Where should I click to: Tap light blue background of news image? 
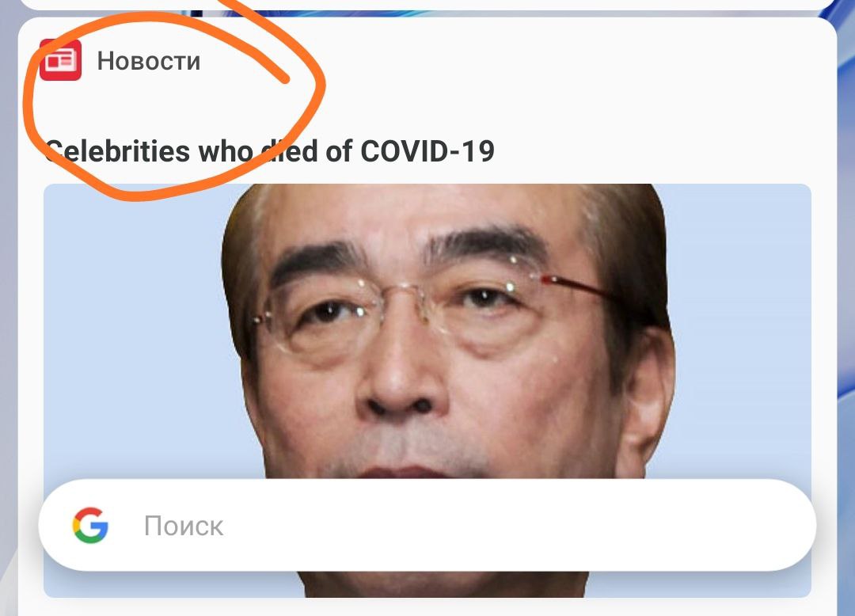131,327
